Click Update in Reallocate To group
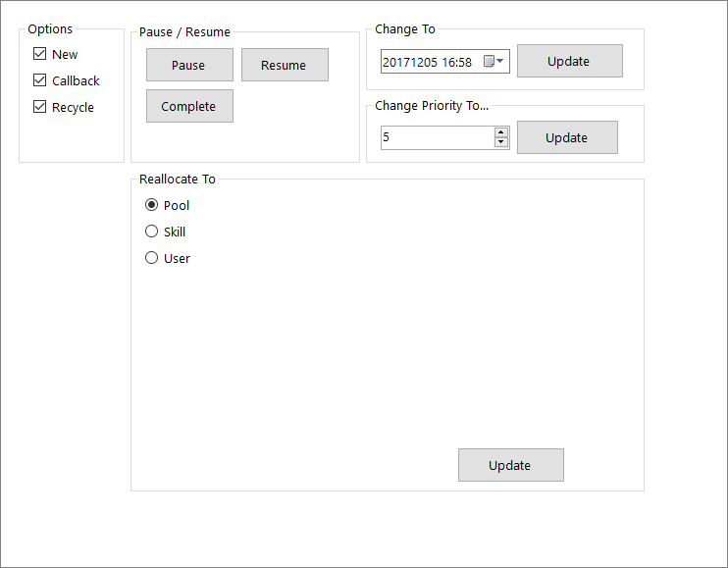The image size is (728, 568). coord(511,465)
